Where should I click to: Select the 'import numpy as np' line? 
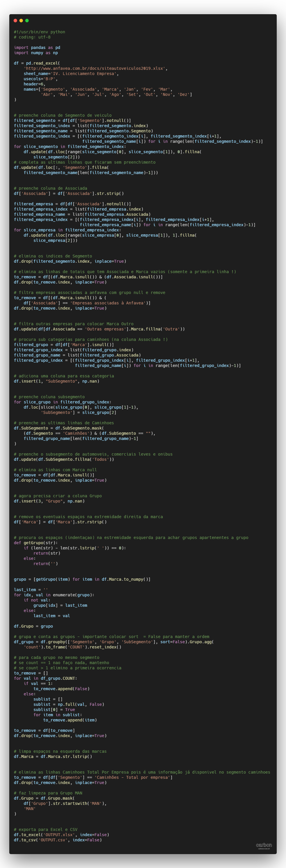(x=36, y=53)
